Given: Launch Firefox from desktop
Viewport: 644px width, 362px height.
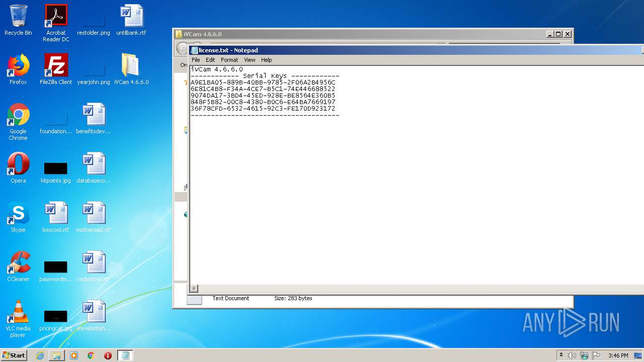Looking at the screenshot, I should pos(18,69).
